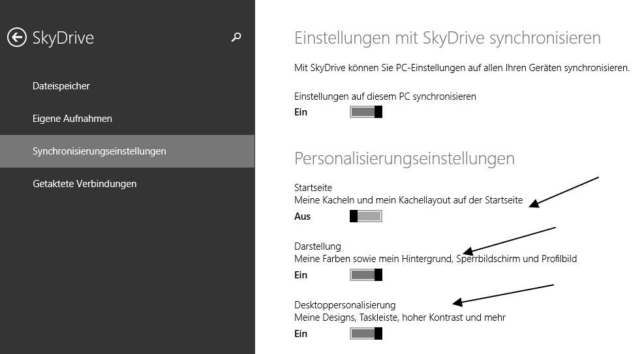Image resolution: width=644 pixels, height=354 pixels.
Task: Click text 'Meine Farben sowie mein Hintergrund'
Action: point(374,259)
